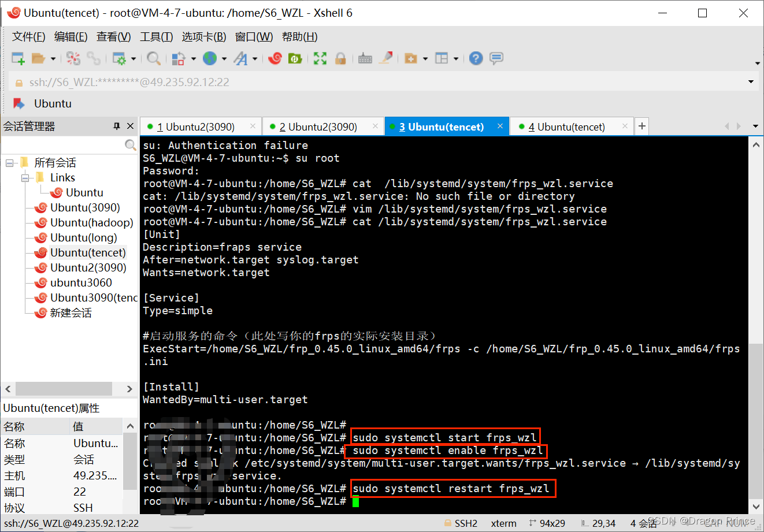Click the toolbar overflow arrow at right
This screenshot has height=532, width=764.
coord(757,63)
